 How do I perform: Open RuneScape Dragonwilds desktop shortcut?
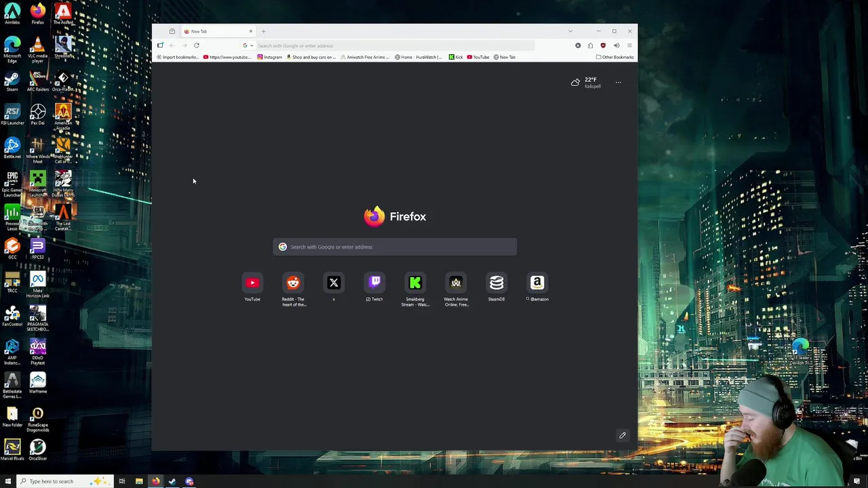[x=37, y=419]
